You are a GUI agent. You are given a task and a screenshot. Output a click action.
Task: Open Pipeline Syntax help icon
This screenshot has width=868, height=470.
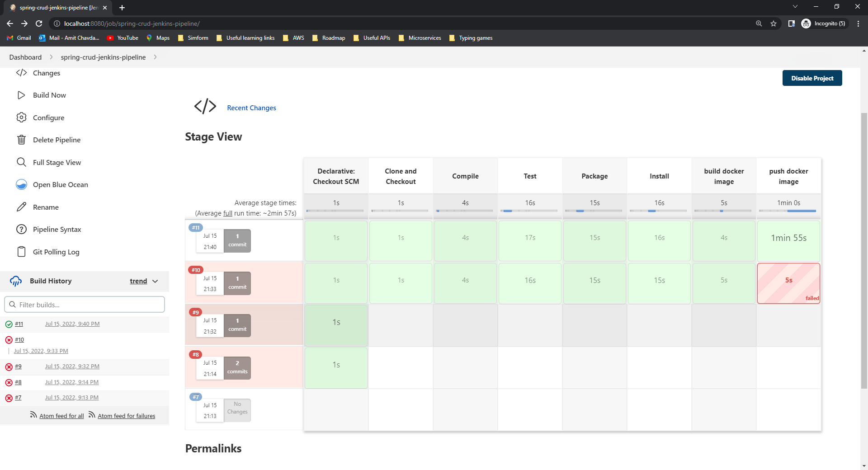[21, 229]
